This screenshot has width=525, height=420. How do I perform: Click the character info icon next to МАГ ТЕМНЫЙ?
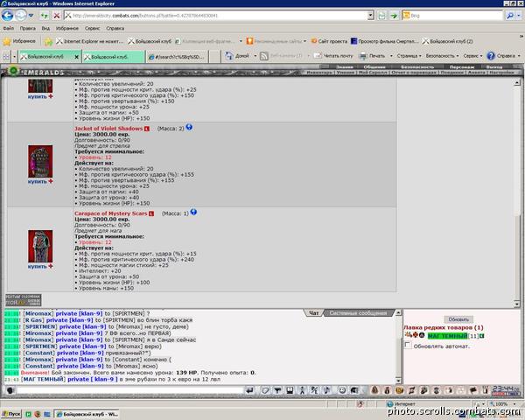(482, 336)
